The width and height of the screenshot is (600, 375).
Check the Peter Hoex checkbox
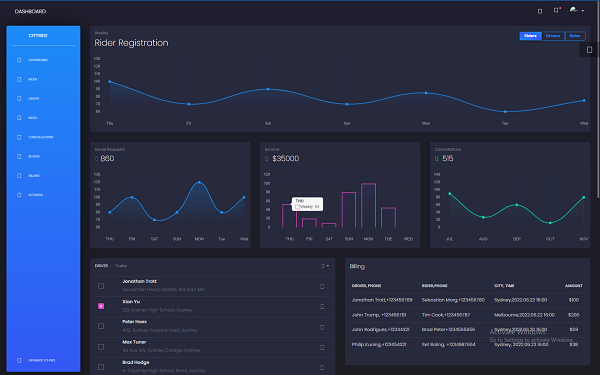(101, 326)
